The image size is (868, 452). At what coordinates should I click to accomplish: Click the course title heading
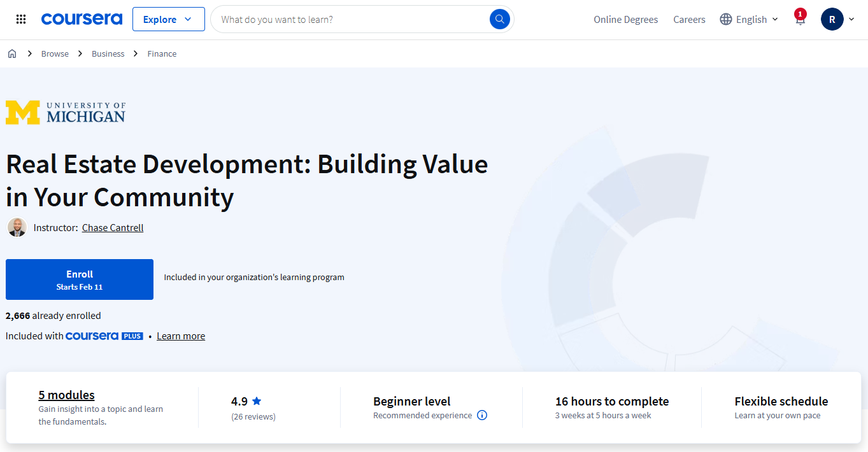click(247, 180)
